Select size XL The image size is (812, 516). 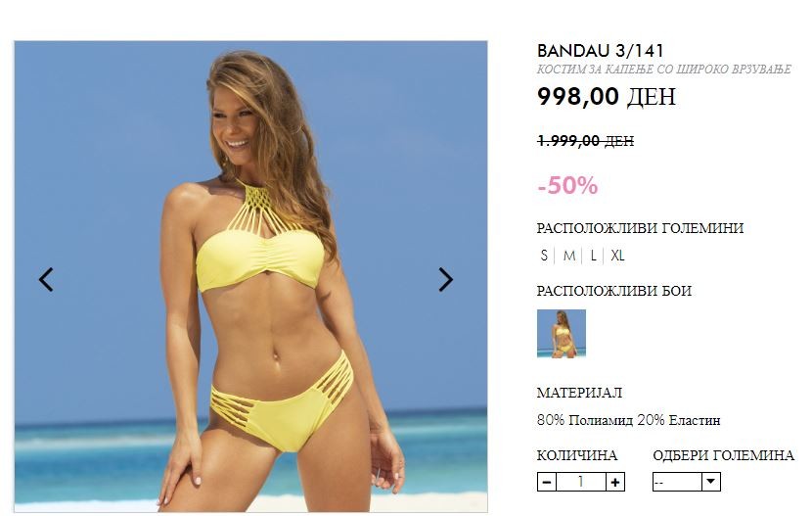617,256
